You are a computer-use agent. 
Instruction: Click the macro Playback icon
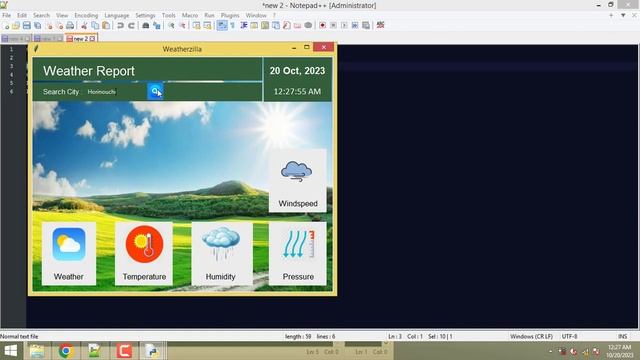[344, 25]
